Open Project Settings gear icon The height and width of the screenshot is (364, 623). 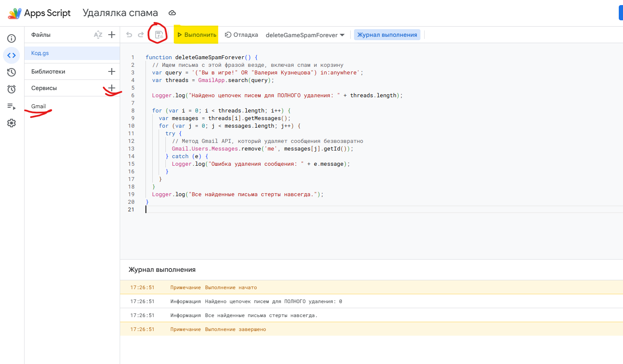click(x=12, y=123)
